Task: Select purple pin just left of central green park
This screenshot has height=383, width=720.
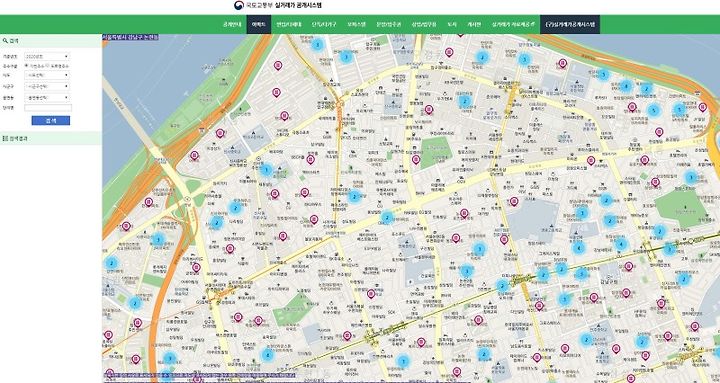Action: (416, 159)
